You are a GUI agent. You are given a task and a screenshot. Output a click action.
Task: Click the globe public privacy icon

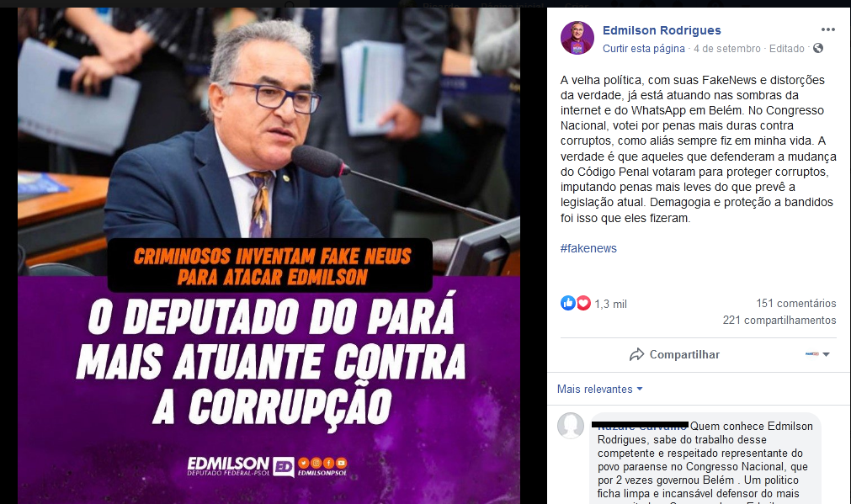point(818,48)
